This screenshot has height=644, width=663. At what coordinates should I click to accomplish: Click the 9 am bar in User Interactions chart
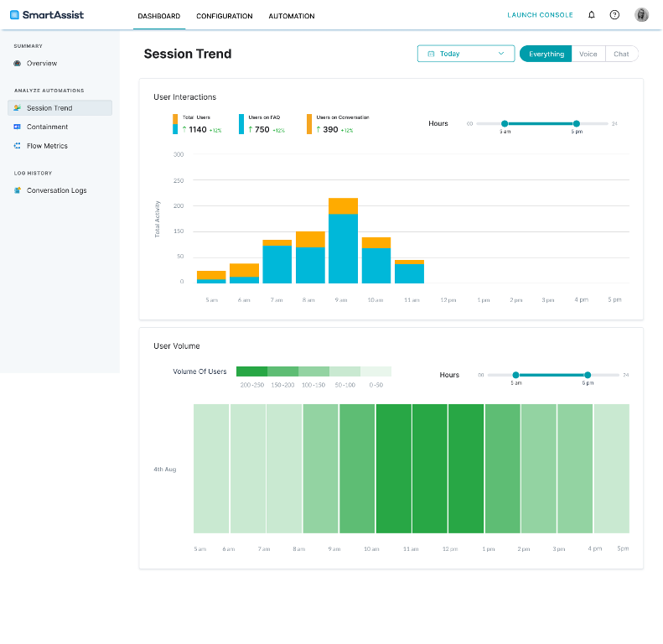point(343,241)
